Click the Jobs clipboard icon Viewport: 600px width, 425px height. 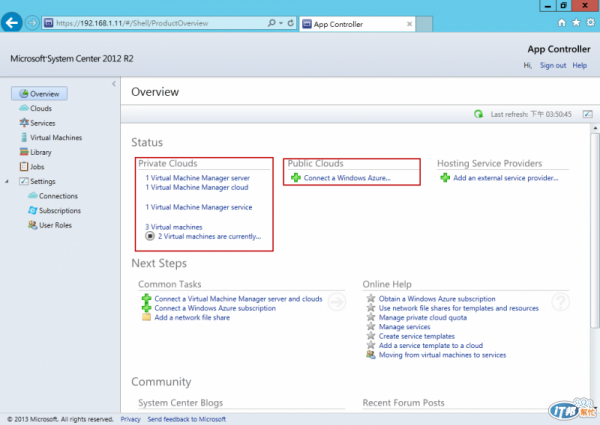coord(24,166)
